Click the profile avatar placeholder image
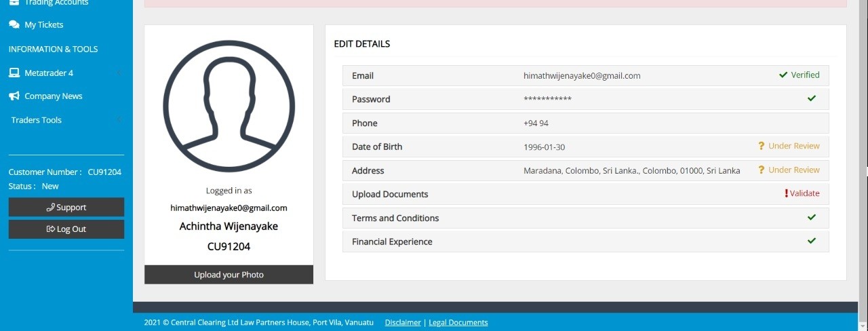 point(229,106)
